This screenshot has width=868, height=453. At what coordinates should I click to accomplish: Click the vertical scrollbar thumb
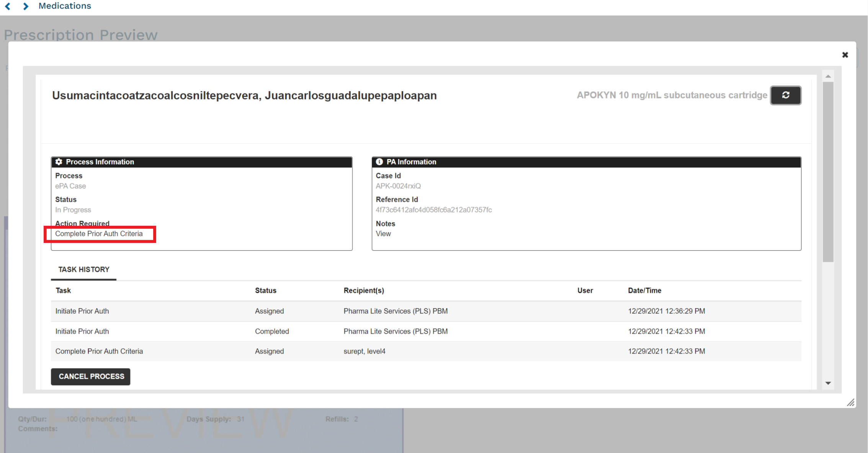[828, 172]
